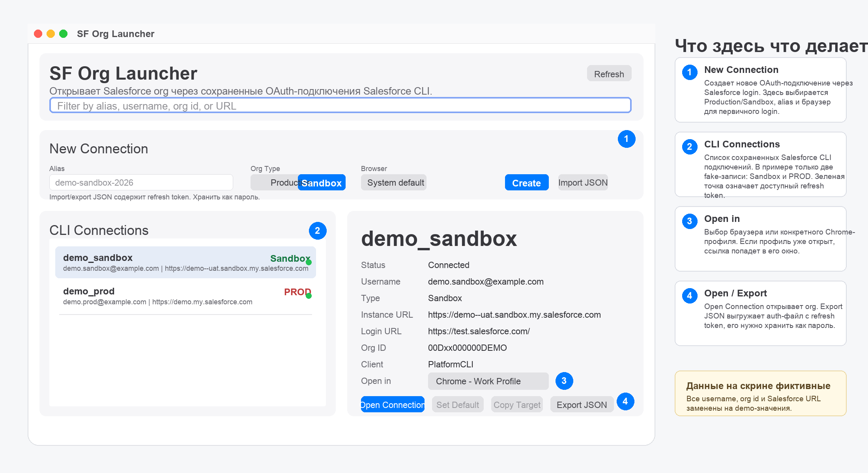
Task: Click the Open / Export help card
Action: click(760, 313)
